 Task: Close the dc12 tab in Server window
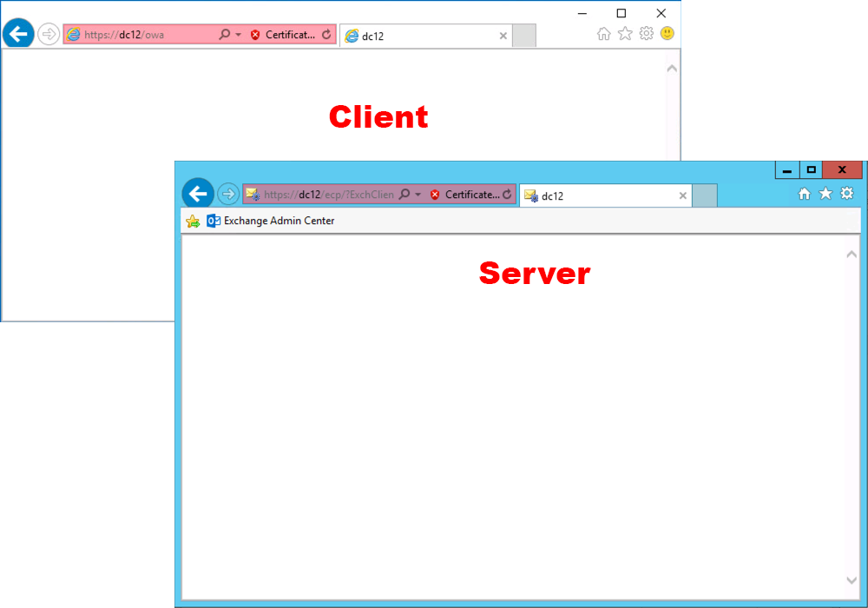click(x=682, y=196)
